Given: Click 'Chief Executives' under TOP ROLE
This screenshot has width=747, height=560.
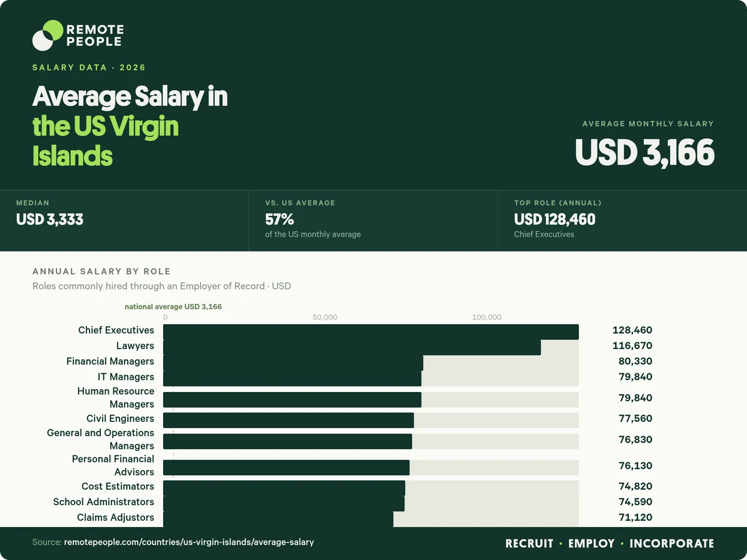Looking at the screenshot, I should point(544,235).
